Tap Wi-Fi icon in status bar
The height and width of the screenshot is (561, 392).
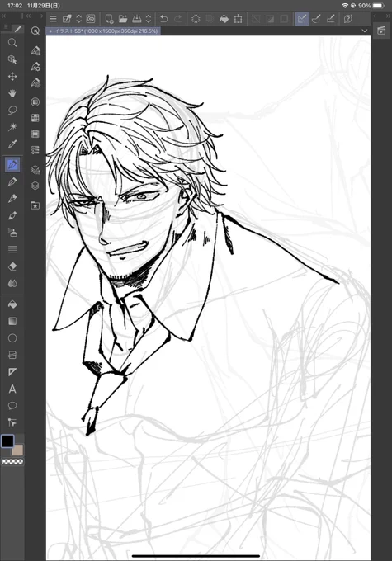coord(345,6)
